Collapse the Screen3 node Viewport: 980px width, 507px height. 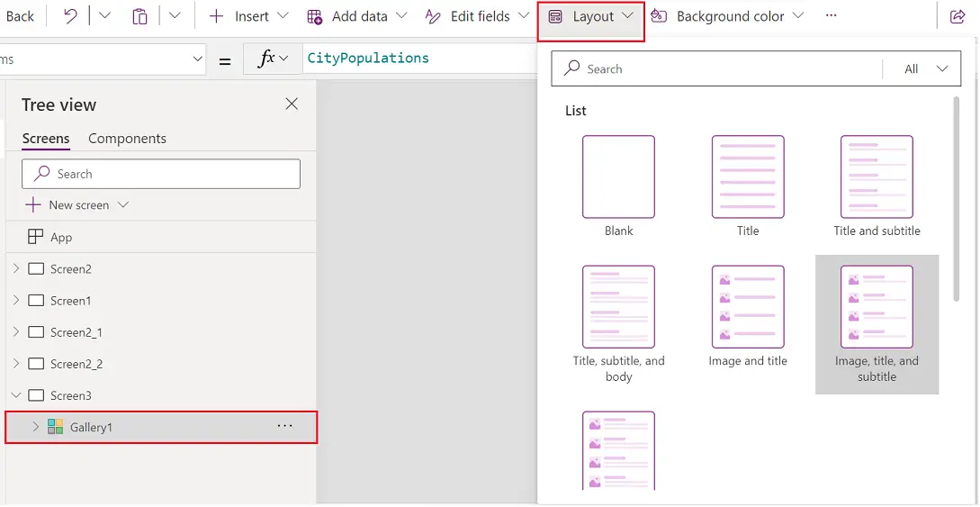tap(16, 395)
